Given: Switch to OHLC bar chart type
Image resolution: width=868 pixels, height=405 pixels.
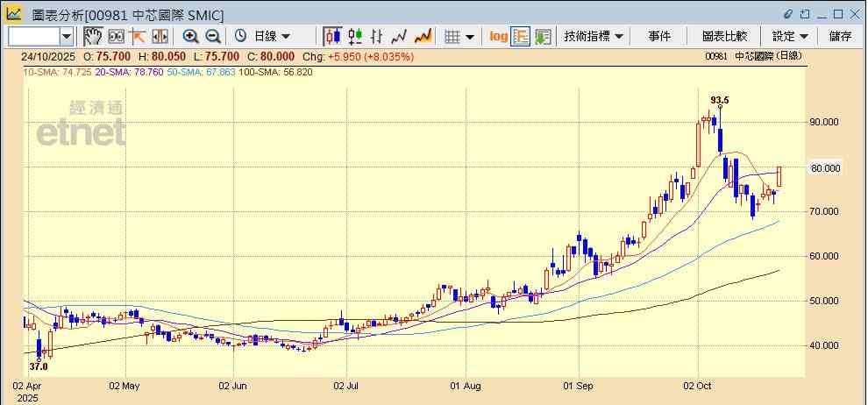Looking at the screenshot, I should tap(377, 36).
